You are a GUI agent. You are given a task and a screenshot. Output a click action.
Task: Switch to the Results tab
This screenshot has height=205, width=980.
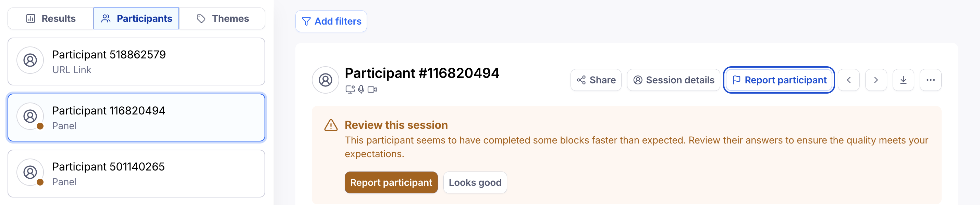tap(51, 18)
